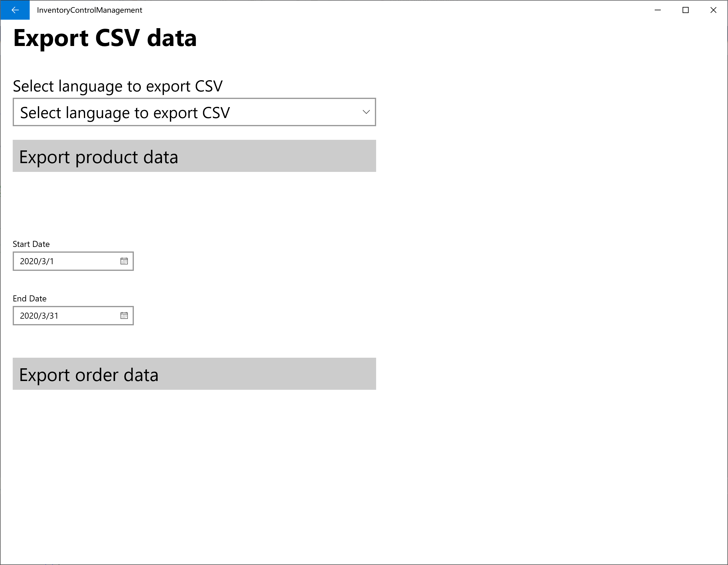This screenshot has height=565, width=728.
Task: Click Export product data button
Action: coord(194,156)
